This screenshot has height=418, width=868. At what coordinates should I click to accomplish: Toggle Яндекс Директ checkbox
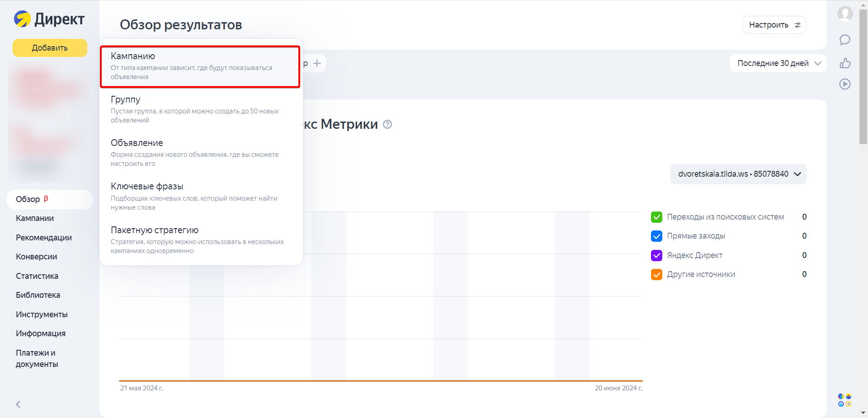click(x=656, y=255)
